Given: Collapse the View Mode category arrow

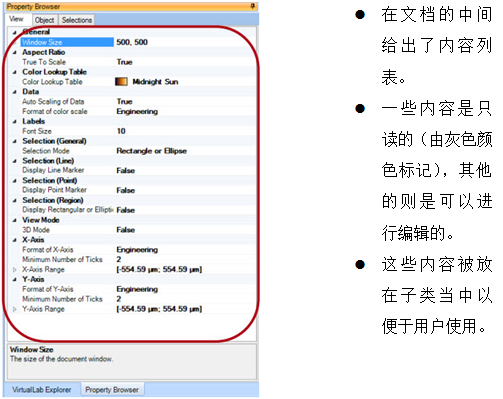Looking at the screenshot, I should click(x=15, y=220).
